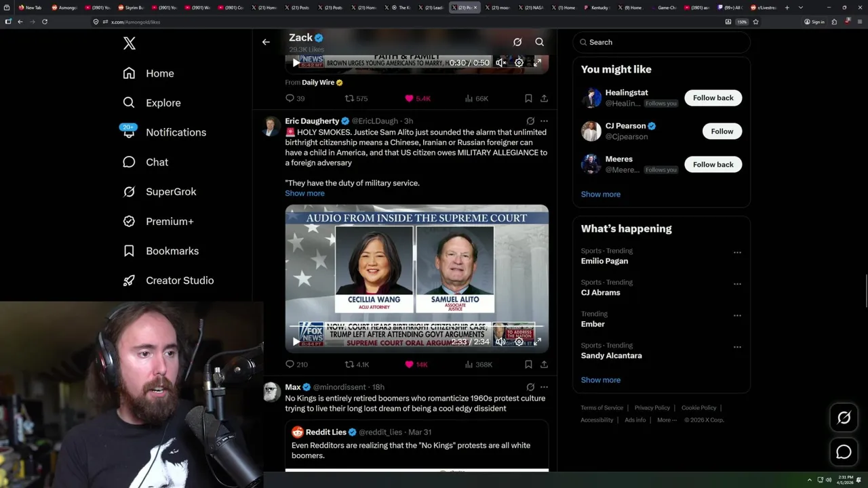
Task: Open the Emilio Pagan trending topic
Action: 604,261
